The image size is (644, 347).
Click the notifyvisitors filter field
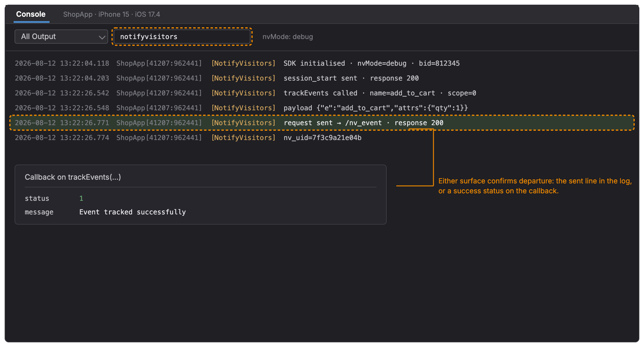pos(182,37)
